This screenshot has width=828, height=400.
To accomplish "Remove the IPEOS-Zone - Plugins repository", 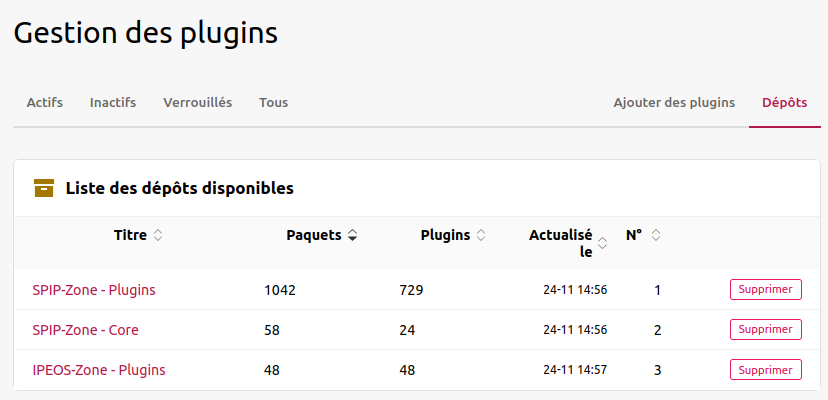I will coord(765,370).
